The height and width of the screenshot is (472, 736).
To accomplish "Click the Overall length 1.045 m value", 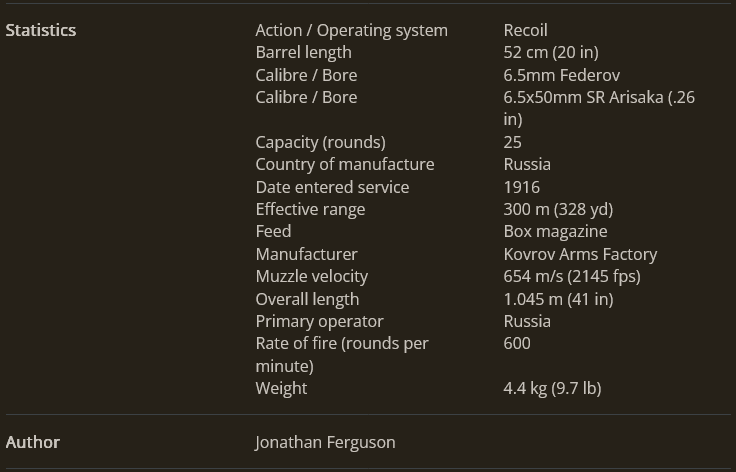I will [x=558, y=299].
